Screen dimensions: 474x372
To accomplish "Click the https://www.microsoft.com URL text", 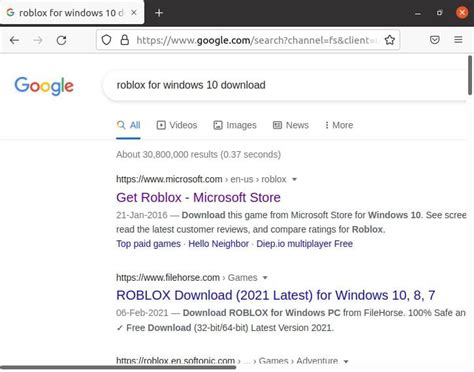I will click(x=169, y=179).
